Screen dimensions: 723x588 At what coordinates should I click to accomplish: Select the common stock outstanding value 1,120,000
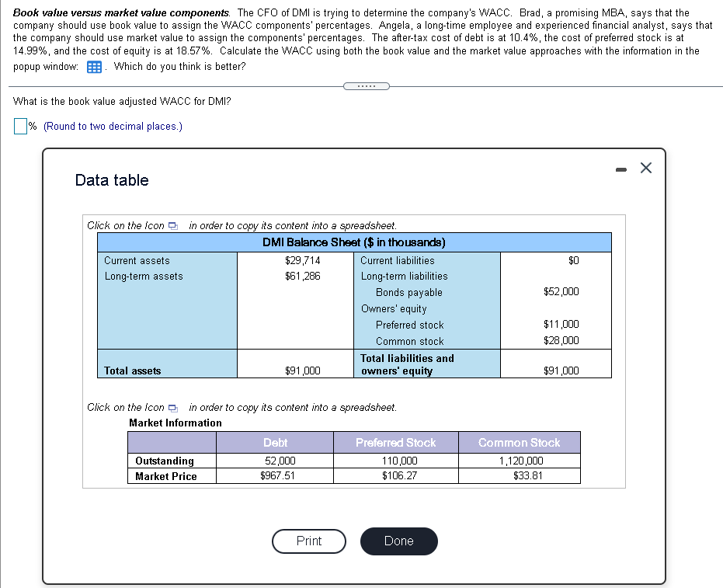pyautogui.click(x=519, y=460)
